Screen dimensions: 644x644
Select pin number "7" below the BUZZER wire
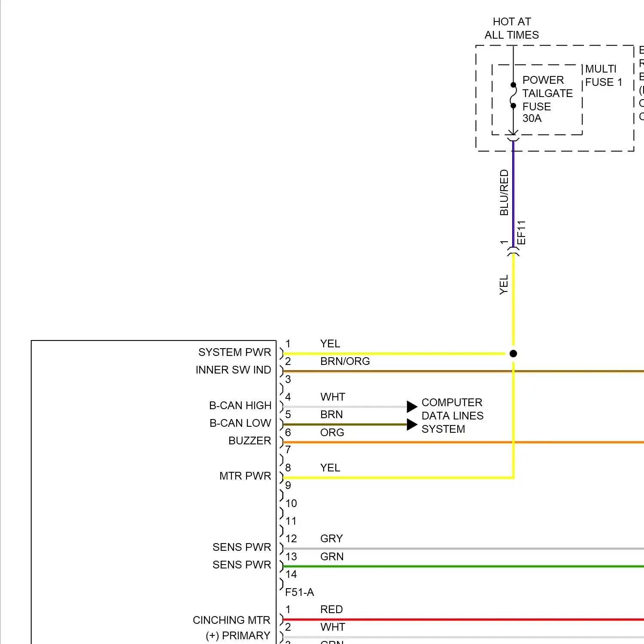pos(288,450)
